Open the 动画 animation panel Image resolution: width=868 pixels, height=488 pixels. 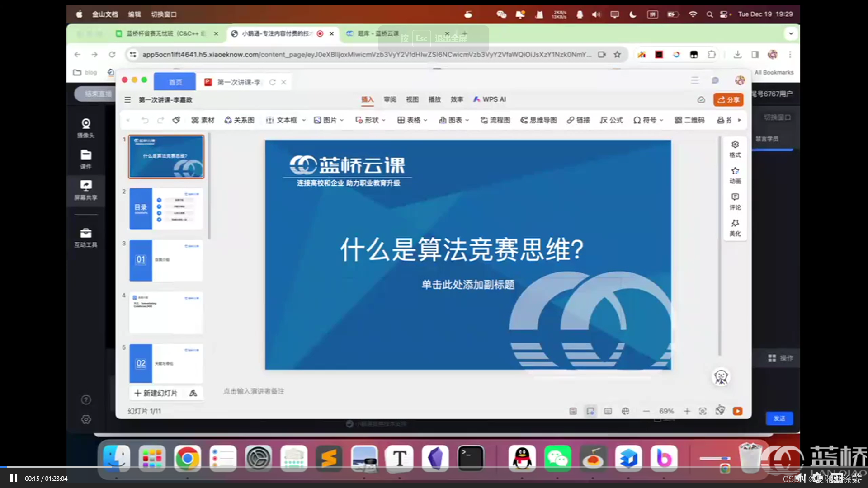pyautogui.click(x=735, y=175)
